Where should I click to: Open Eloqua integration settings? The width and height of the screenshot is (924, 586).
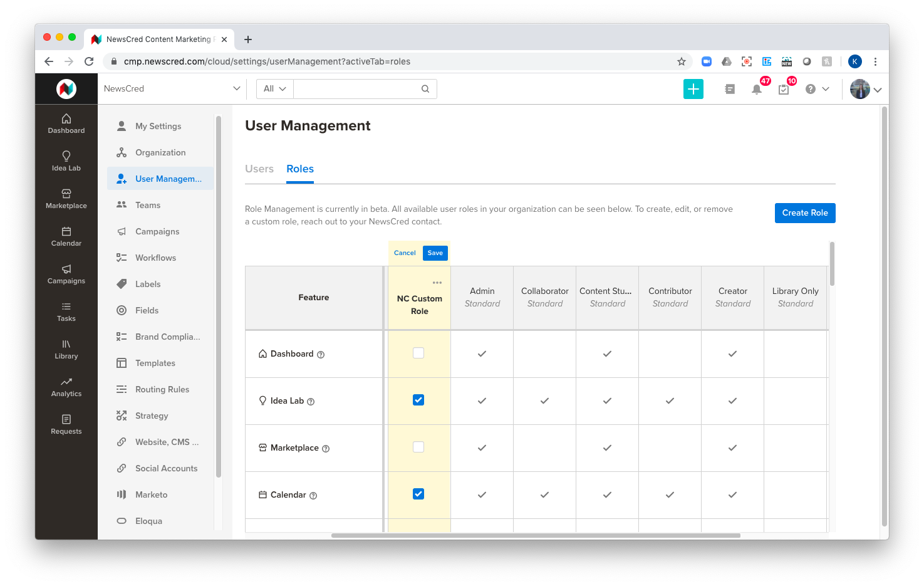[160, 521]
